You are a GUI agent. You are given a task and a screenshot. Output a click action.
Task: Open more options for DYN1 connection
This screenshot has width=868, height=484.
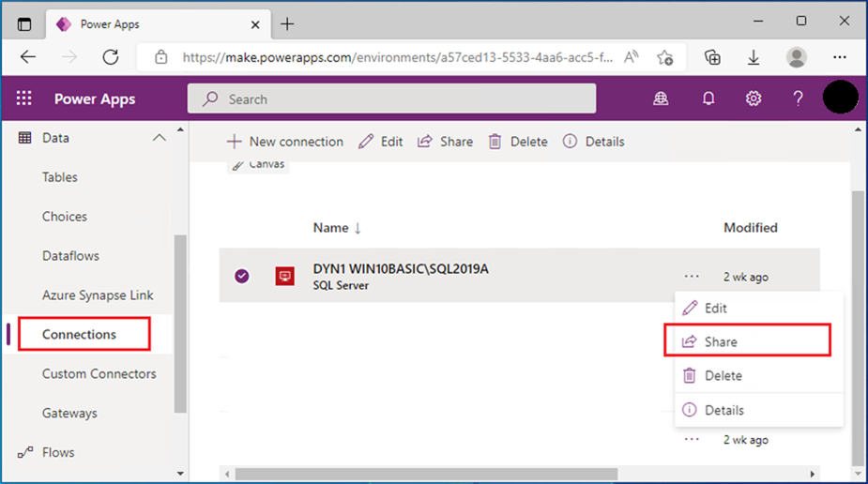692,276
